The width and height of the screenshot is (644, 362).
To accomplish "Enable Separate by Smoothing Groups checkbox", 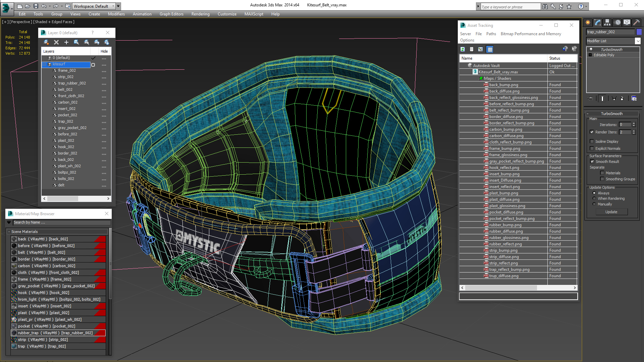I will coord(602,179).
